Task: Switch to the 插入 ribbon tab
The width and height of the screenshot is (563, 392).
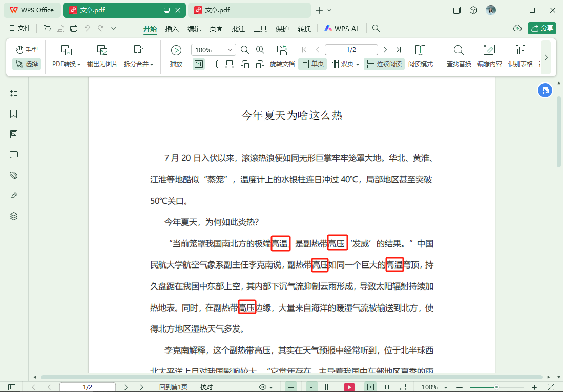Action: coord(172,29)
